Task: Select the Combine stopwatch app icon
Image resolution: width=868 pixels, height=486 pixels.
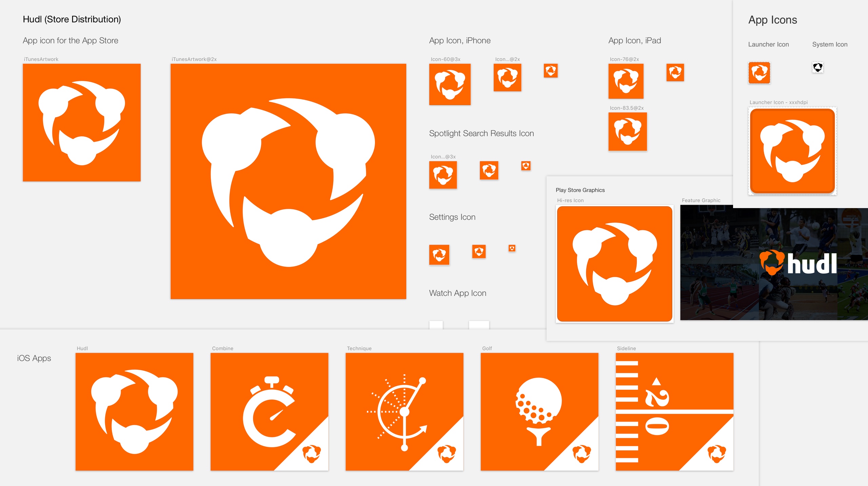Action: pos(269,412)
